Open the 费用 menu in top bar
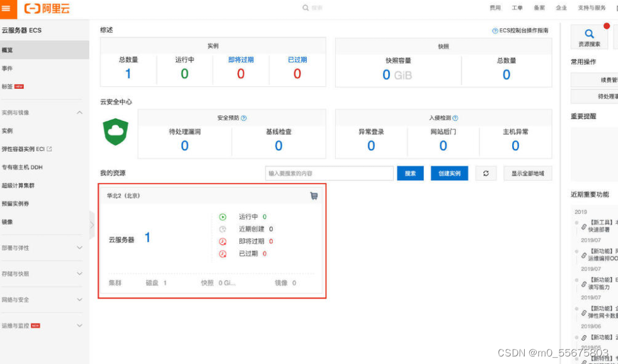 click(x=496, y=8)
